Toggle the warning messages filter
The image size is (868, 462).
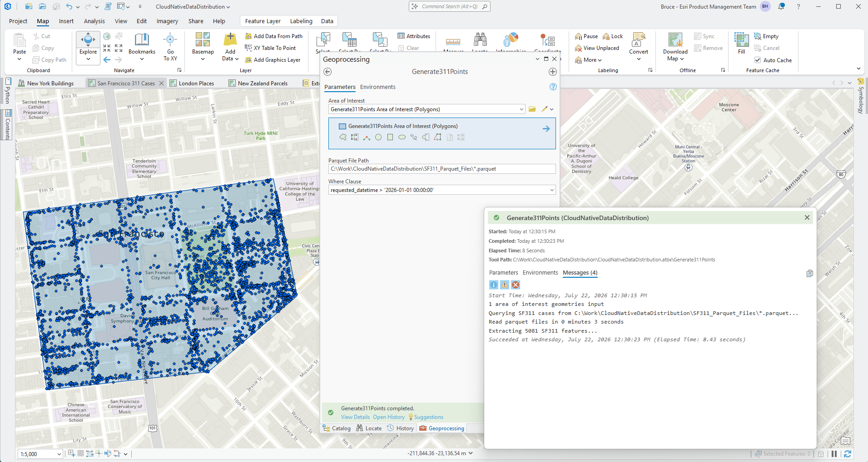(x=505, y=285)
